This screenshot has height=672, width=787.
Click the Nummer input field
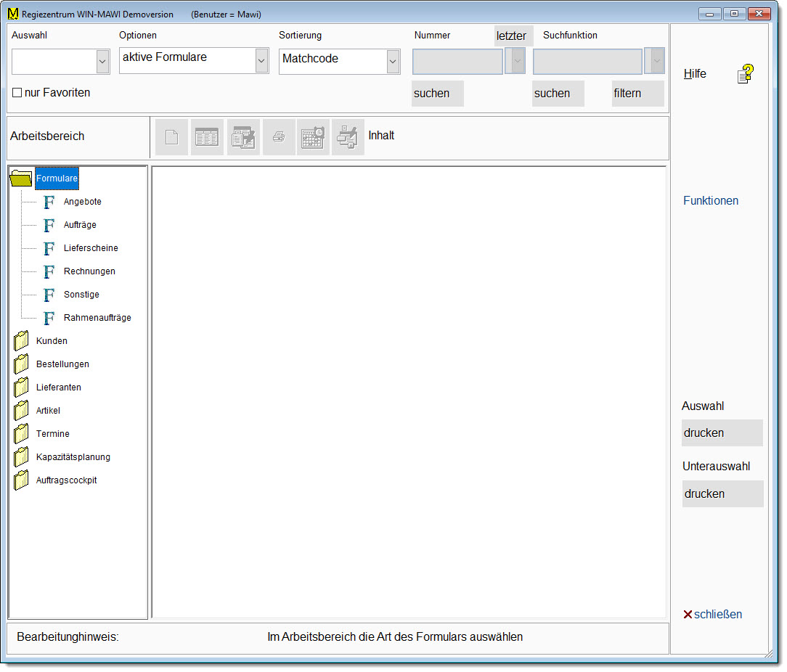pos(457,62)
